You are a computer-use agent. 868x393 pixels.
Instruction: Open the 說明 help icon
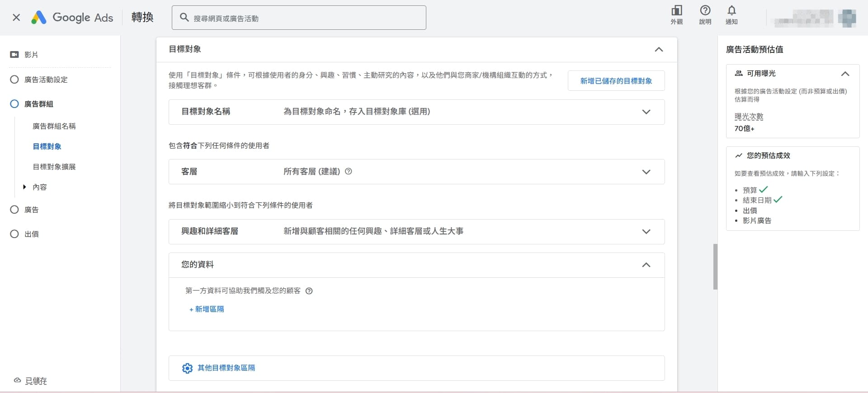tap(705, 14)
